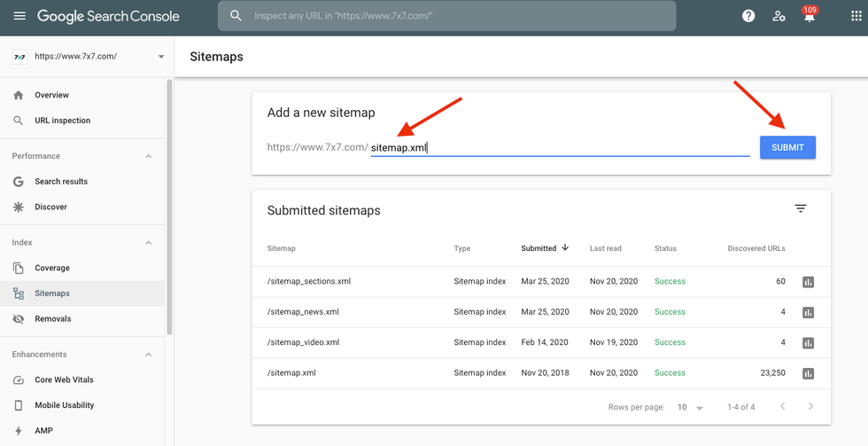Click the sitemap URL input field
Viewport: 868px width, 446px height.
[x=560, y=148]
